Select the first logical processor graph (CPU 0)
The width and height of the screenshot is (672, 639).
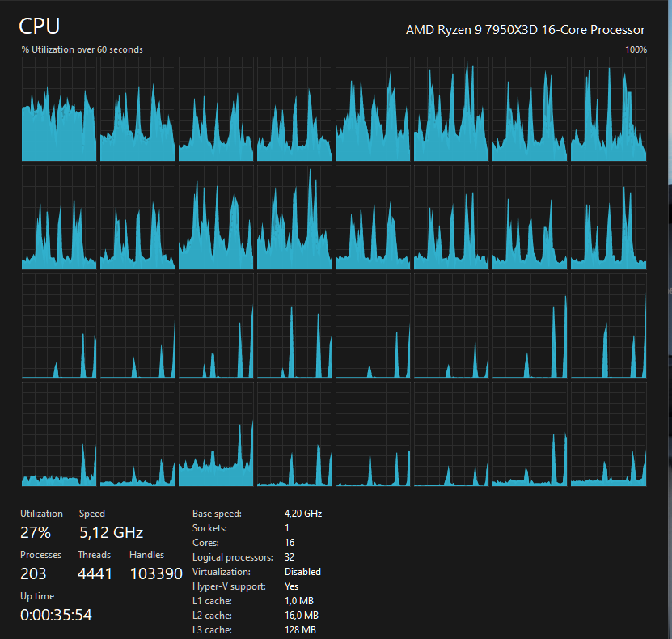coord(59,109)
